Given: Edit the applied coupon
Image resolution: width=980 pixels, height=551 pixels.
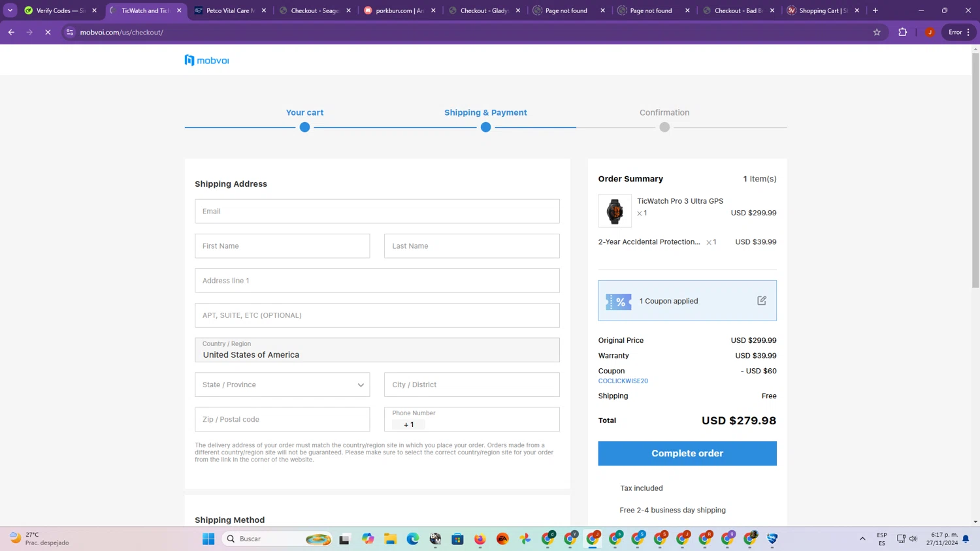Looking at the screenshot, I should click(762, 300).
